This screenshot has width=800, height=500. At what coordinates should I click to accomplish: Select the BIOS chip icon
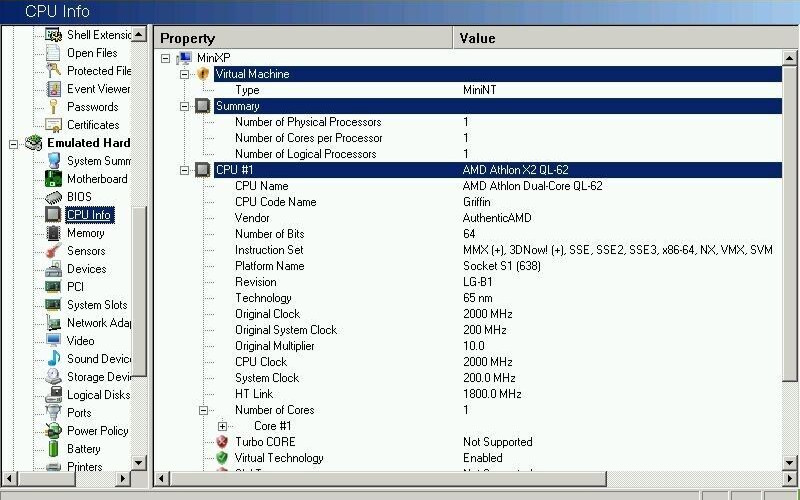pos(54,197)
